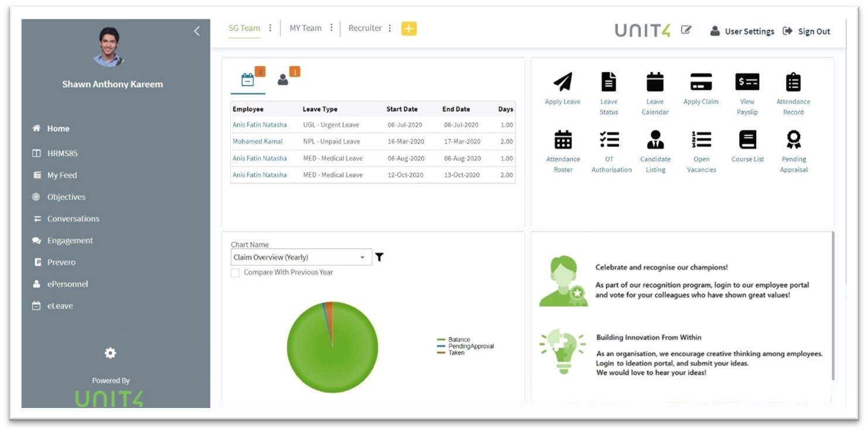Click the news panel scrollbar
868x432 pixels.
832,306
